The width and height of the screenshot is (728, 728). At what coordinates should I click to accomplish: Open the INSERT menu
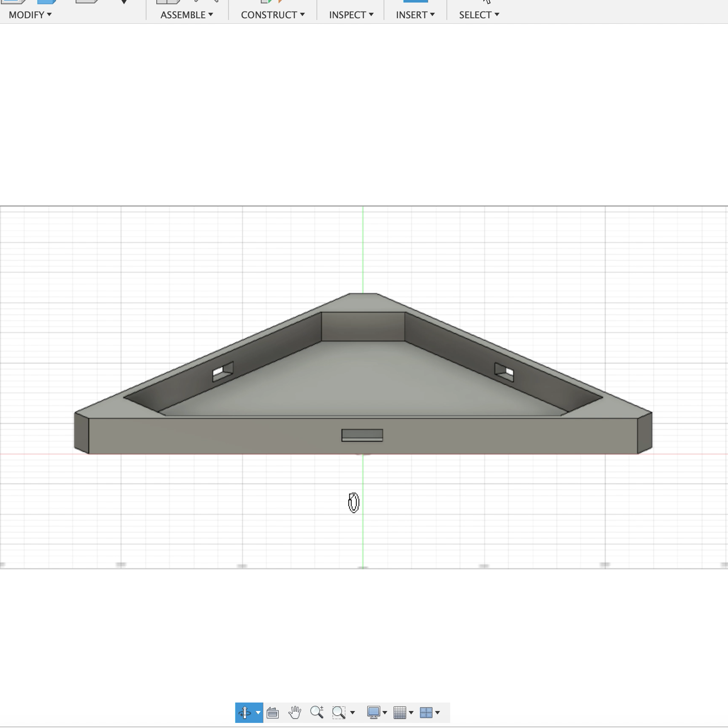point(415,14)
